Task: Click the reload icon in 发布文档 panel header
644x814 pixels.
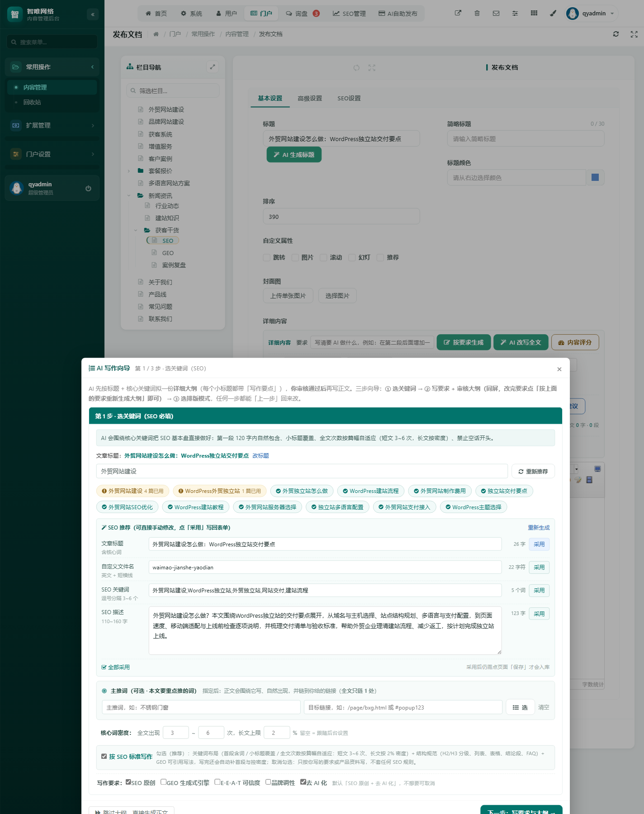Action: (x=356, y=67)
